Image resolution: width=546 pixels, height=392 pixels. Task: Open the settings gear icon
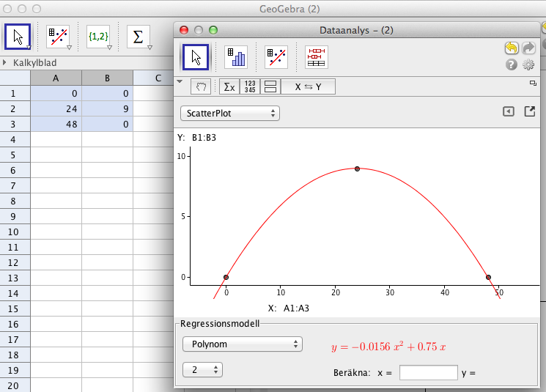528,64
